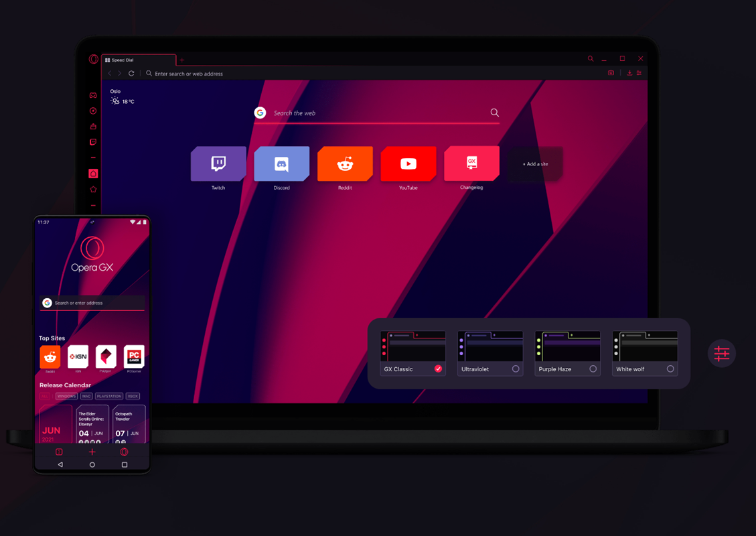Open the Reddit speed dial tile
The height and width of the screenshot is (536, 756).
[346, 163]
